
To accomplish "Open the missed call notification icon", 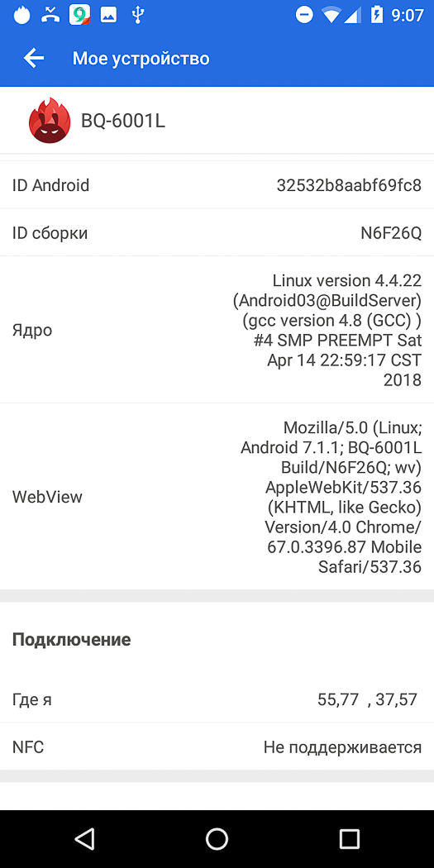I will [50, 15].
